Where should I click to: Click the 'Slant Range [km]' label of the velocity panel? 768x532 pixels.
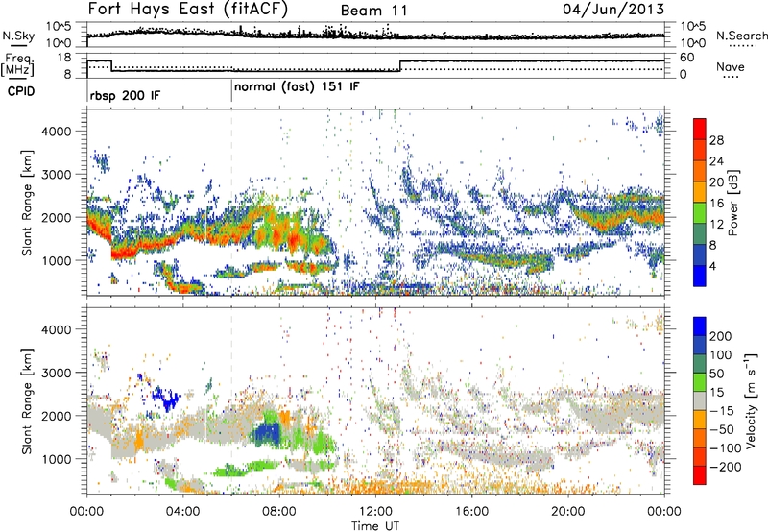pyautogui.click(x=27, y=400)
